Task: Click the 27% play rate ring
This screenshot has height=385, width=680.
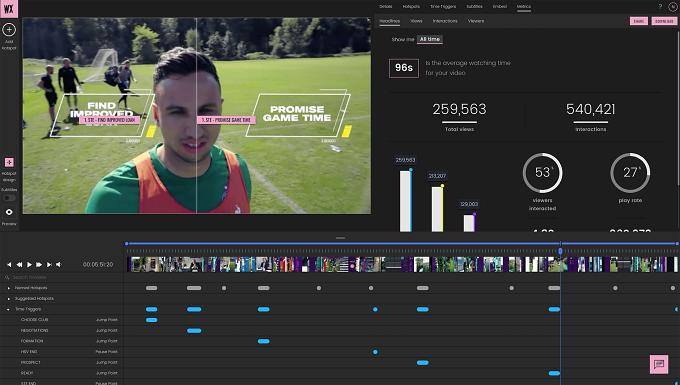Action: [630, 173]
